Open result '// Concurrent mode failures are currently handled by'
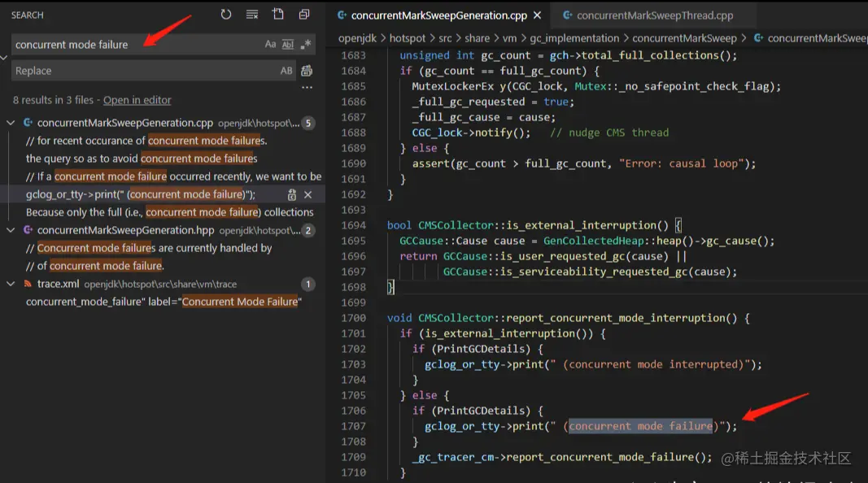Screen dimensions: 868x483 coord(149,248)
